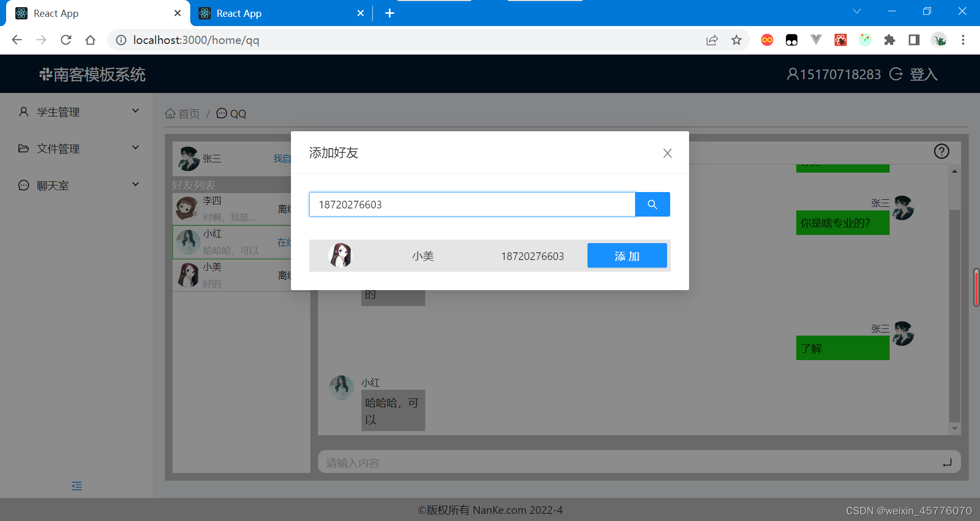980x521 pixels.
Task: Click the Vue devtools extension icon
Action: [x=816, y=40]
